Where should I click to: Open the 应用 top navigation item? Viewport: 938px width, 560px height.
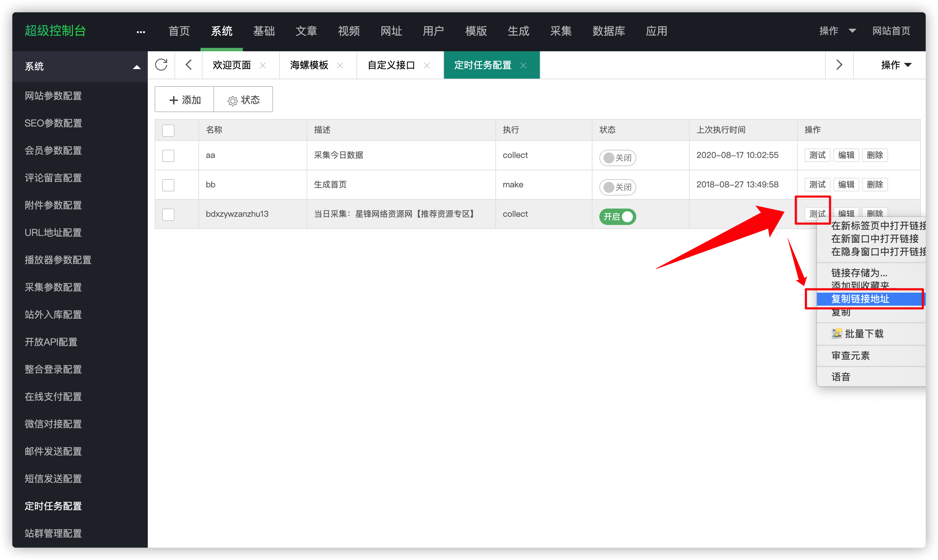[656, 31]
